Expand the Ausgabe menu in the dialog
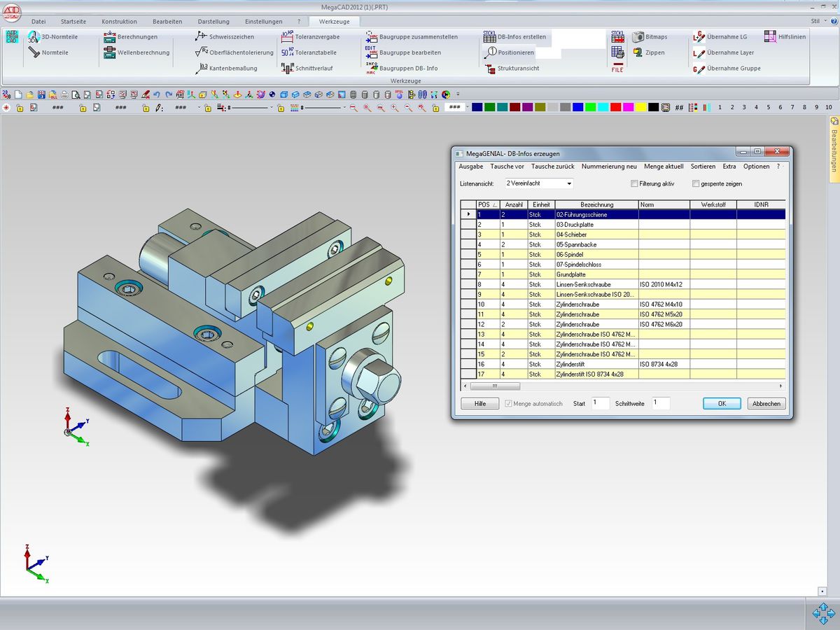Image resolution: width=840 pixels, height=630 pixels. [470, 167]
